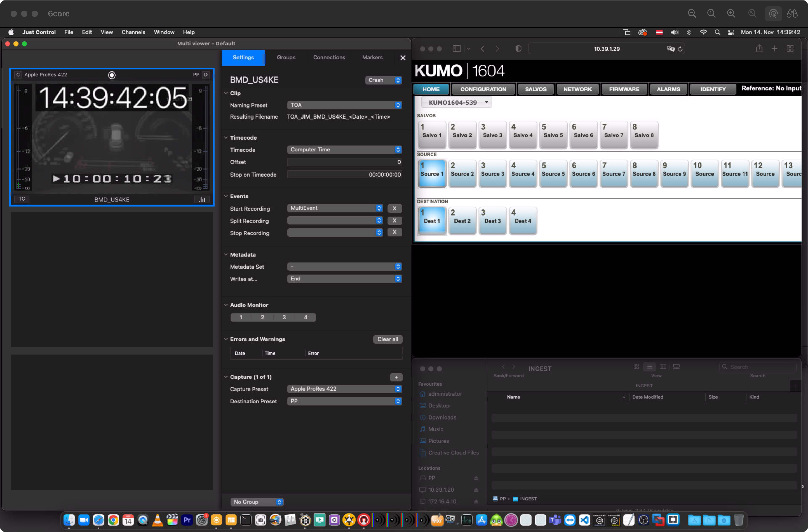Add a capture with the plus button
This screenshot has height=532, width=808.
point(396,377)
